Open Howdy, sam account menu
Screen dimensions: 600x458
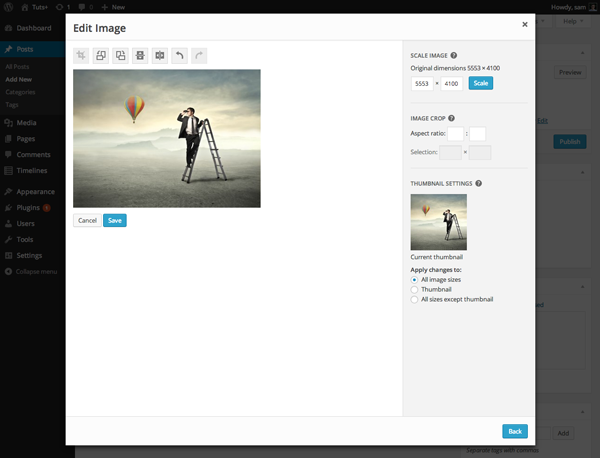click(574, 7)
